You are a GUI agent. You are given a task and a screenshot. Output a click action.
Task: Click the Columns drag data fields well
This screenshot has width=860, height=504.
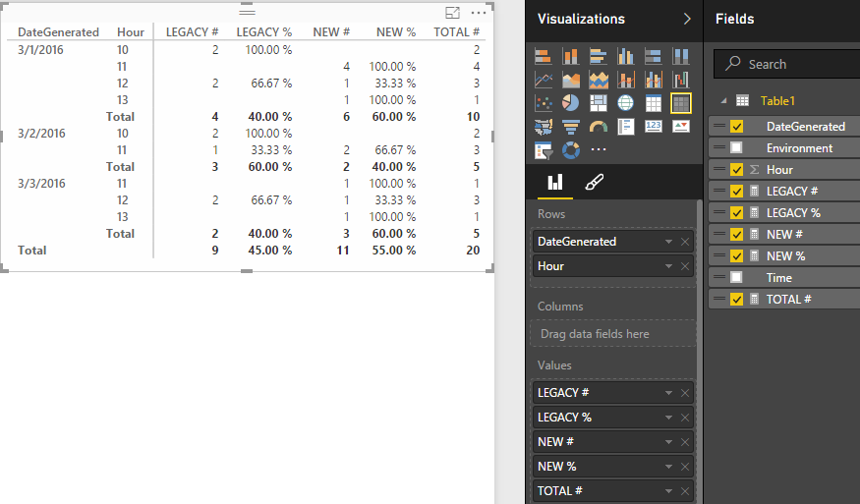coord(612,333)
